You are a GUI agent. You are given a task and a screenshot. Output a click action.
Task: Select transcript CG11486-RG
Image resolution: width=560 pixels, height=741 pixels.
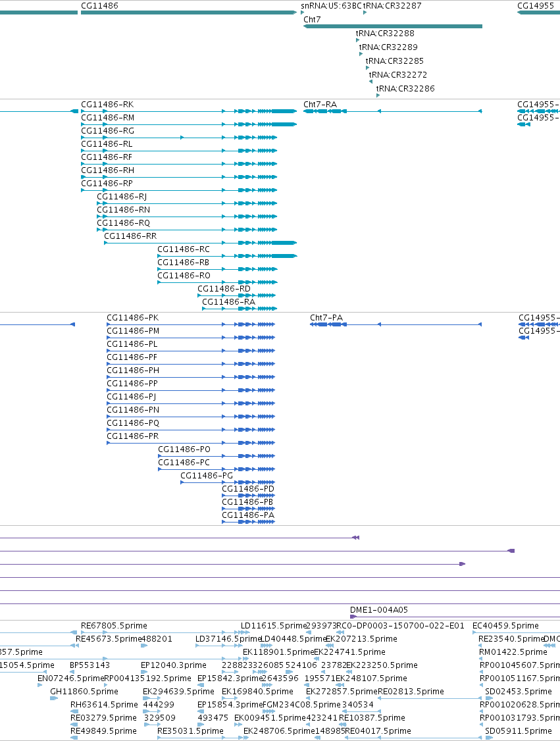[108, 131]
